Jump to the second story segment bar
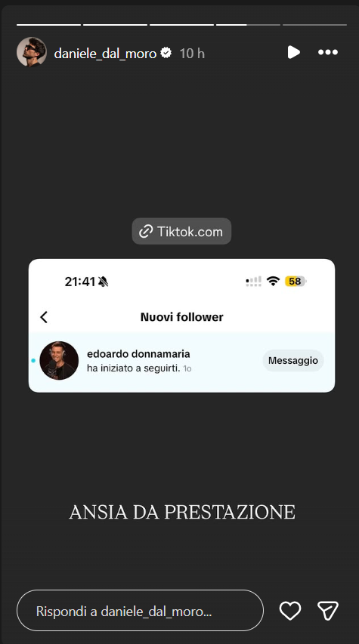359x644 pixels. tap(115, 25)
